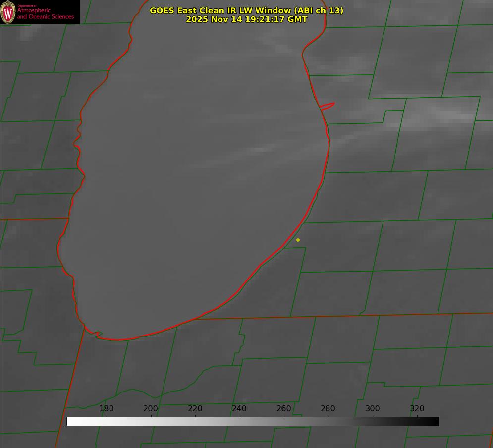
Task: Click the 320 colorbar tick label
Action: (417, 409)
